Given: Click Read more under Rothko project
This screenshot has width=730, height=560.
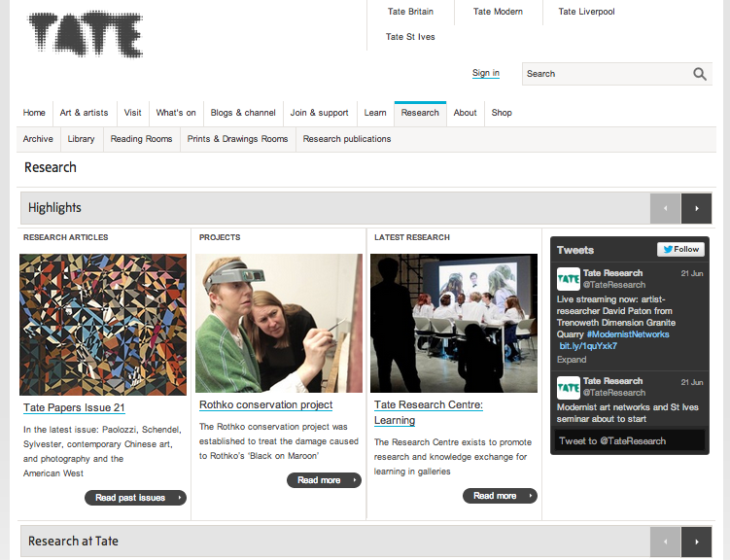Looking at the screenshot, I should point(324,480).
